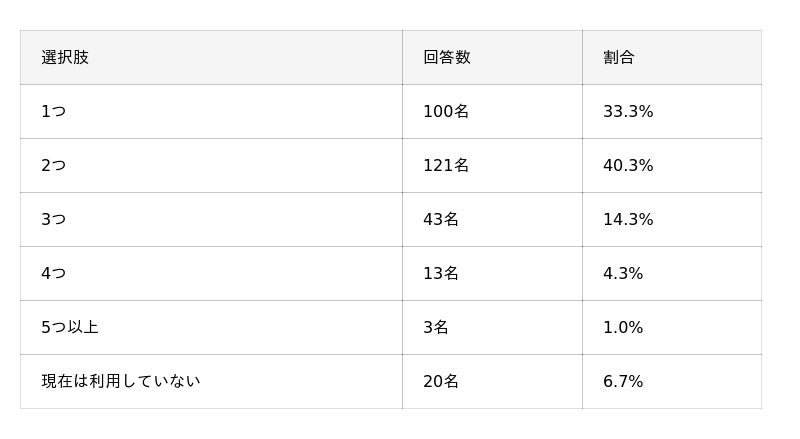Screen dimensions: 800x439
Task: Click the 割合 column header
Action: point(618,57)
